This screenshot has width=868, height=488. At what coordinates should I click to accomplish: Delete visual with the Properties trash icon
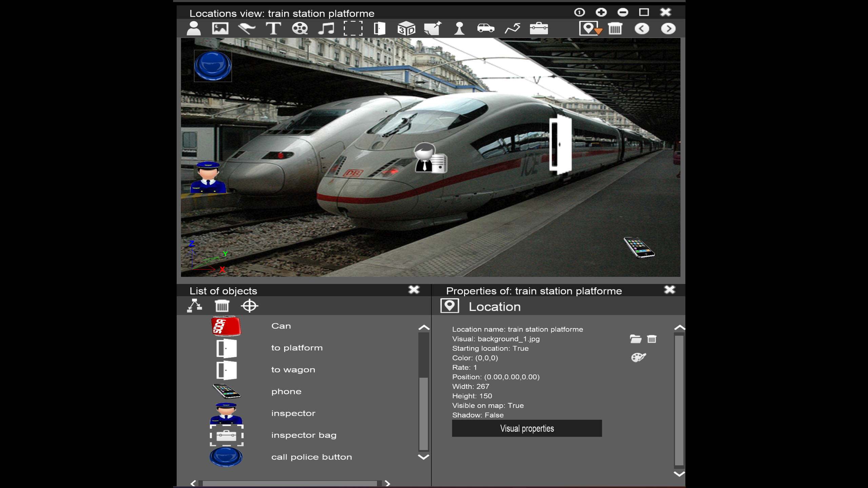click(652, 339)
